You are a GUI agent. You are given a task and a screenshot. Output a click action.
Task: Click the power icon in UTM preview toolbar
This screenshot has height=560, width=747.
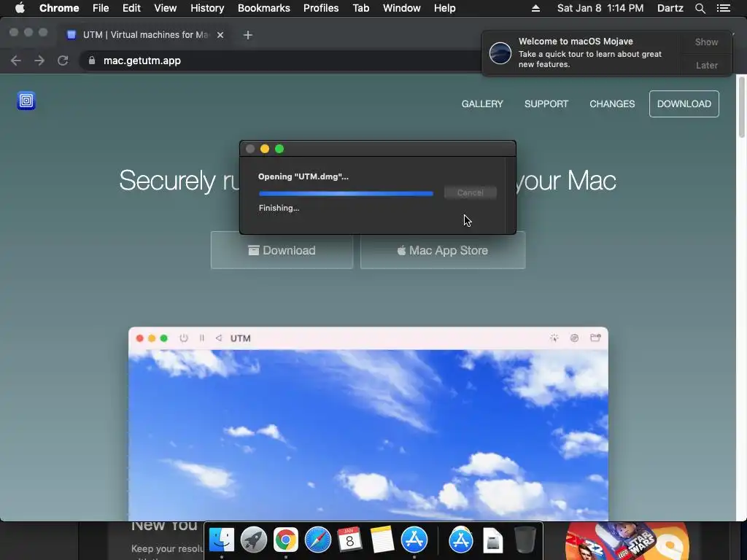click(183, 338)
